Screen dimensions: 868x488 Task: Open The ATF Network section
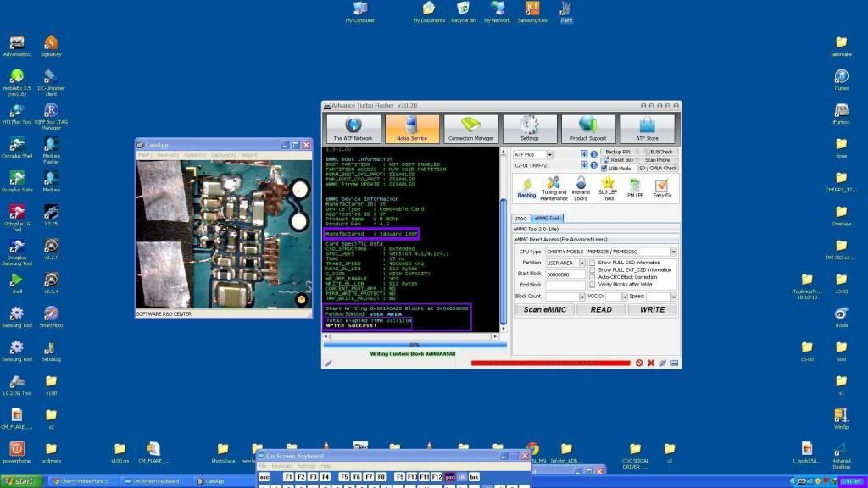click(x=353, y=129)
